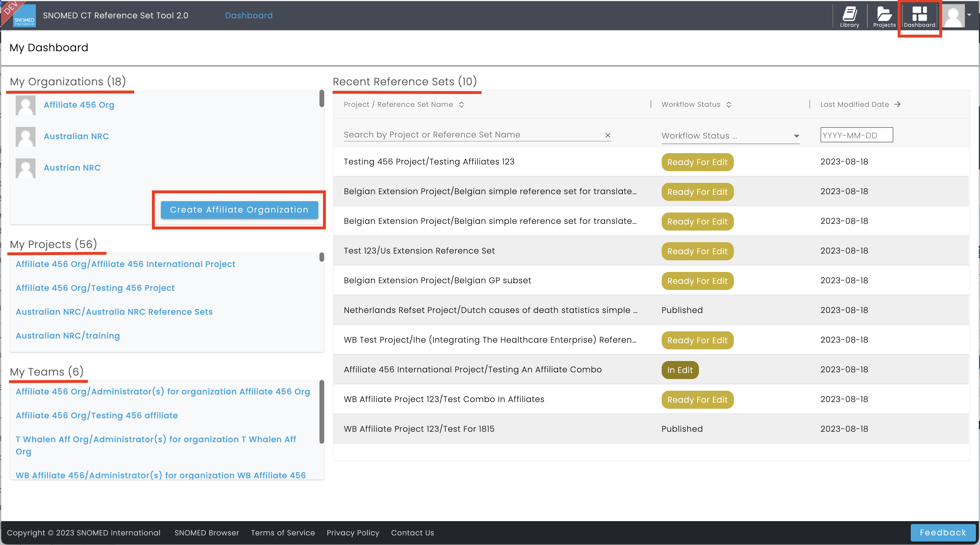Click the YYYY-MM-DD date filter field
This screenshot has width=980, height=545.
856,135
